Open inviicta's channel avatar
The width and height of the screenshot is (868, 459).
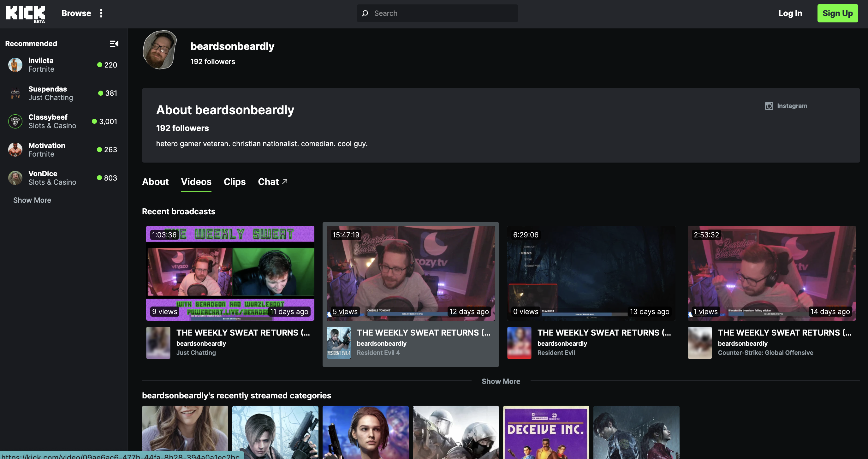click(x=15, y=65)
